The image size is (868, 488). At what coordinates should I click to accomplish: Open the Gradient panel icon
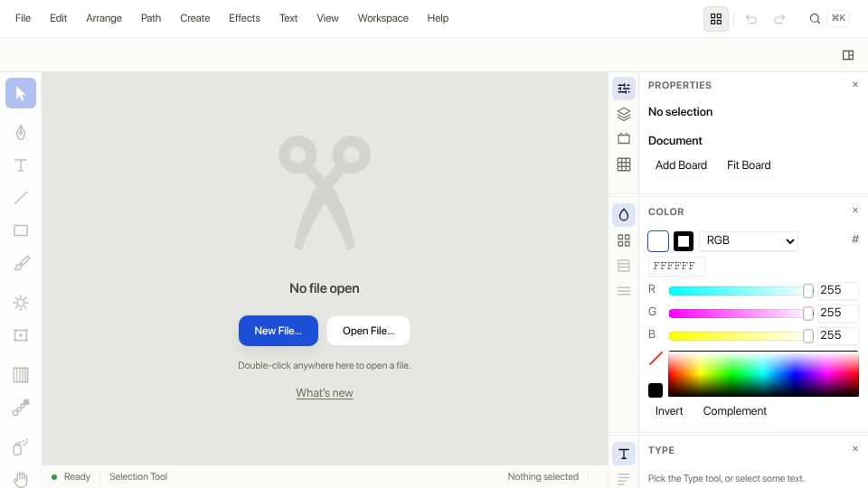click(624, 266)
